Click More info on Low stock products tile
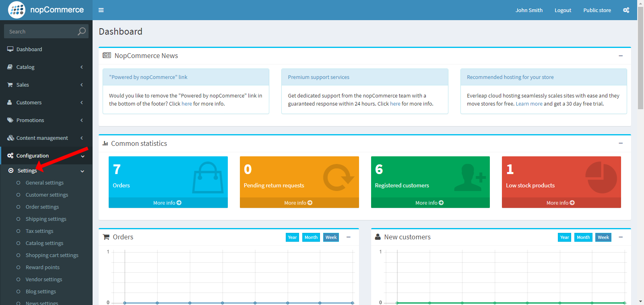The image size is (644, 305). click(x=561, y=203)
